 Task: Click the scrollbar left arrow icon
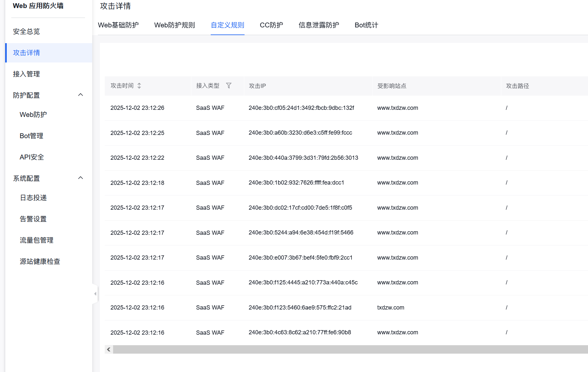109,349
